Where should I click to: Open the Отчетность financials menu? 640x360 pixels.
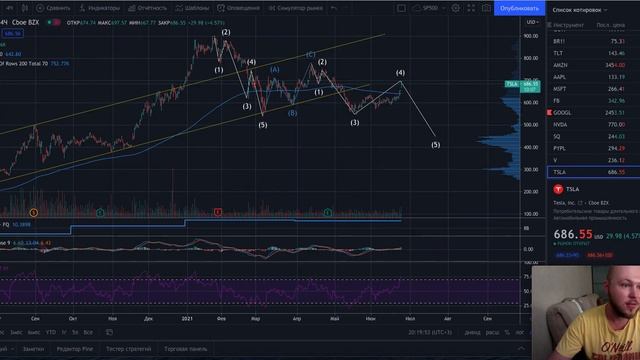point(147,8)
